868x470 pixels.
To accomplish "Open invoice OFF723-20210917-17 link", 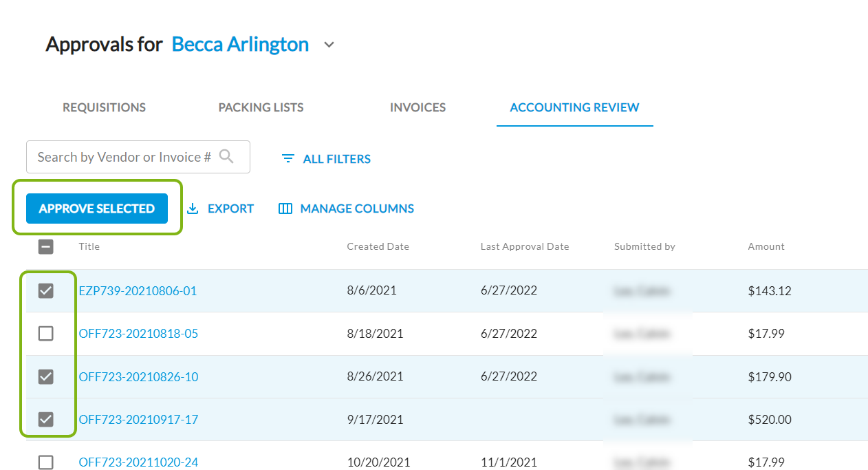I will [138, 420].
